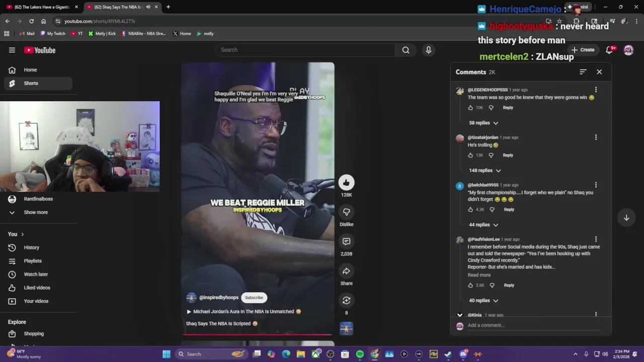This screenshot has width=644, height=362.
Task: Dislike the Goatairjordan comment
Action: point(491,155)
